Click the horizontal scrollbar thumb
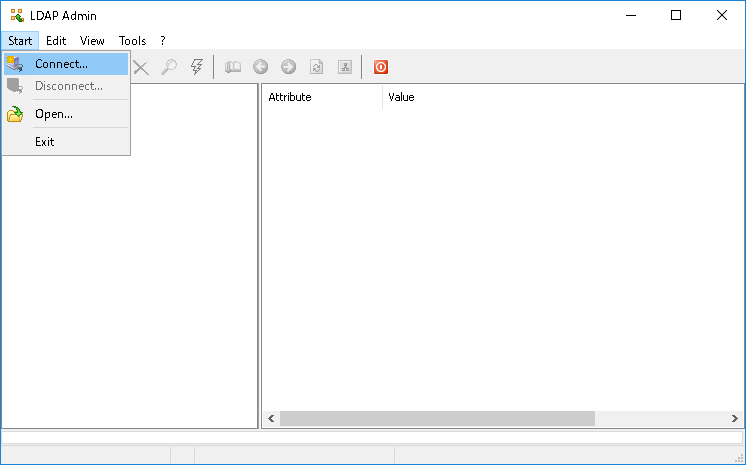746x465 pixels. (437, 418)
